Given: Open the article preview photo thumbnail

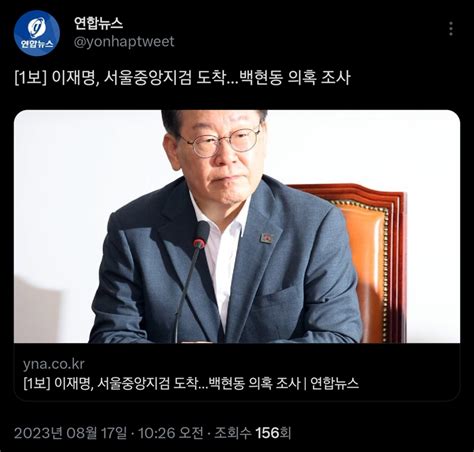Looking at the screenshot, I should click(237, 226).
